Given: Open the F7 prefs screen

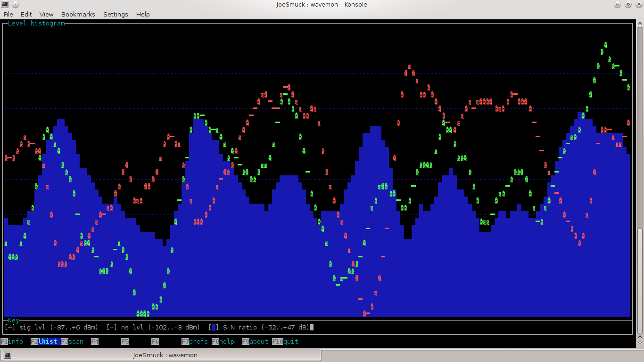Looking at the screenshot, I should point(194,341).
